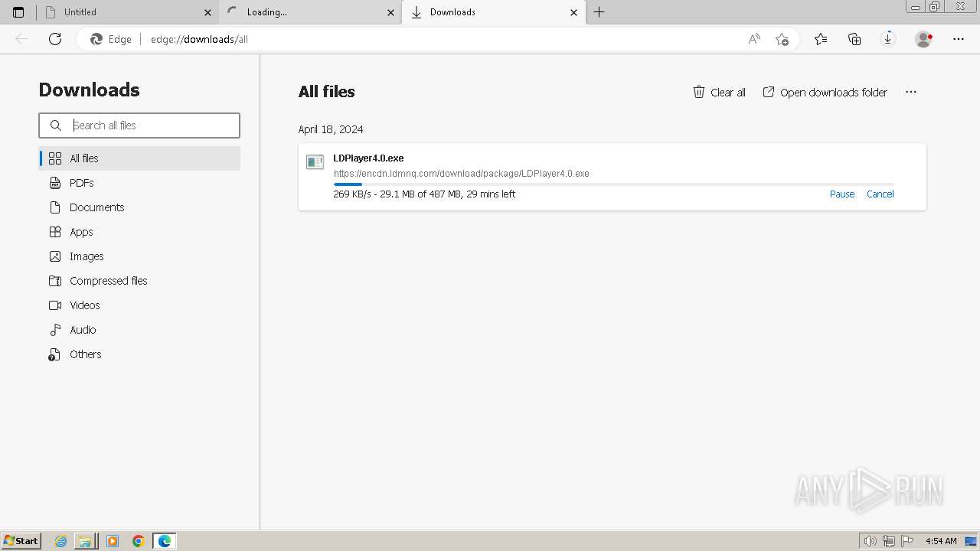This screenshot has height=551, width=980.
Task: Close the Untitled tab
Action: pyautogui.click(x=207, y=12)
